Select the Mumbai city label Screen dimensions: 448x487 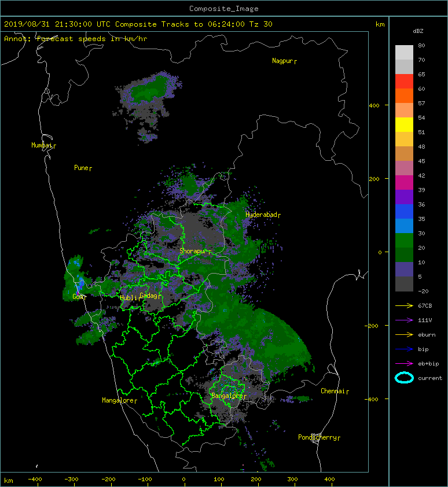pyautogui.click(x=43, y=145)
